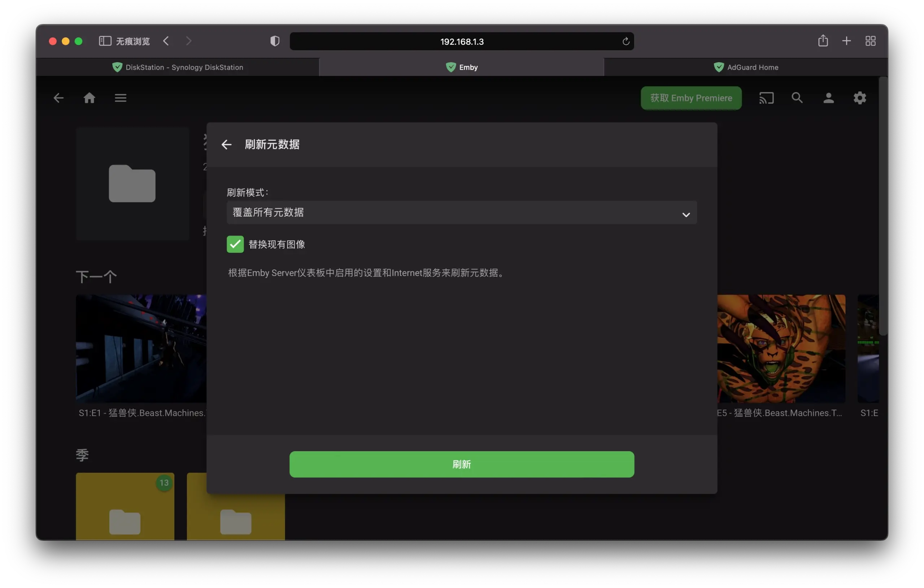Uncheck 替换现有图像 checkbox
Screen dimensions: 924x588
235,244
